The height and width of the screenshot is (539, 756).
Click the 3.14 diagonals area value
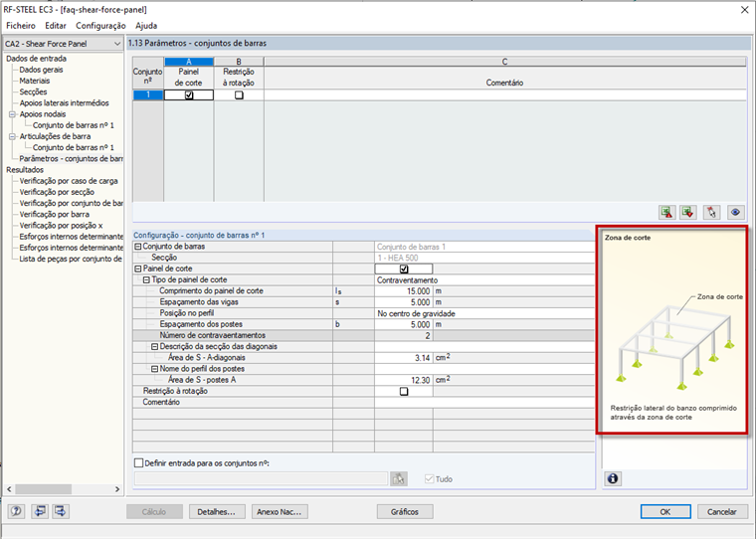tap(404, 358)
